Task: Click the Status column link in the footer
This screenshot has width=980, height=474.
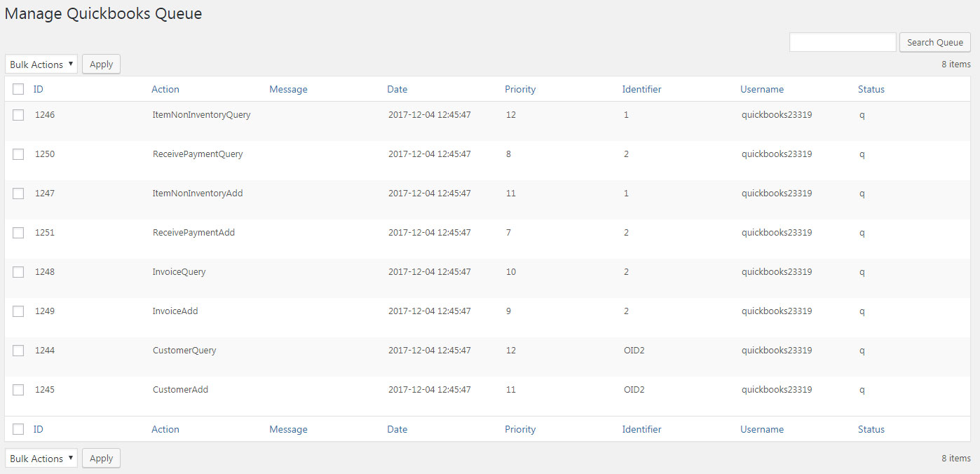Action: (871, 429)
